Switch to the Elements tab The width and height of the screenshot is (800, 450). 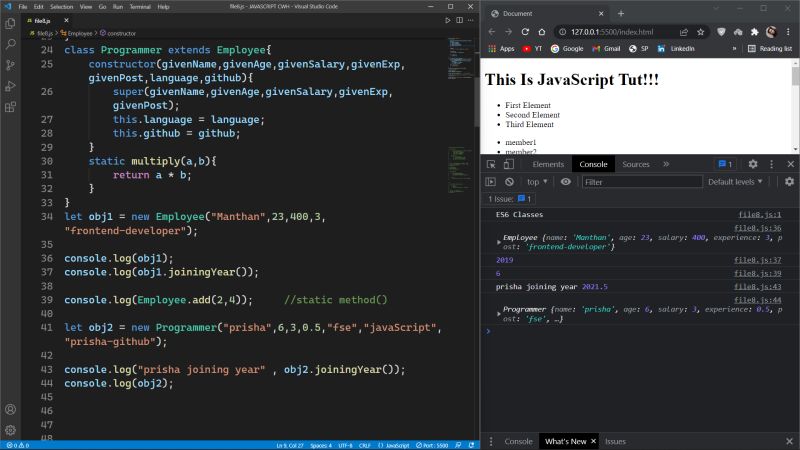[x=548, y=164]
